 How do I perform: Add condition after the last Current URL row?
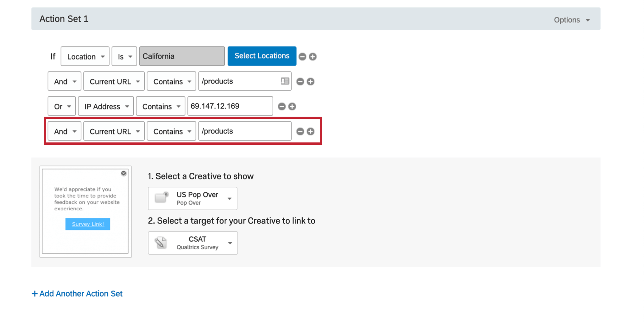310,131
